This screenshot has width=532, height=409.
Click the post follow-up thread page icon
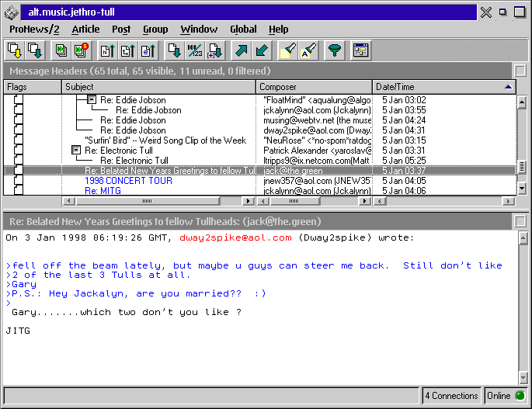128,50
